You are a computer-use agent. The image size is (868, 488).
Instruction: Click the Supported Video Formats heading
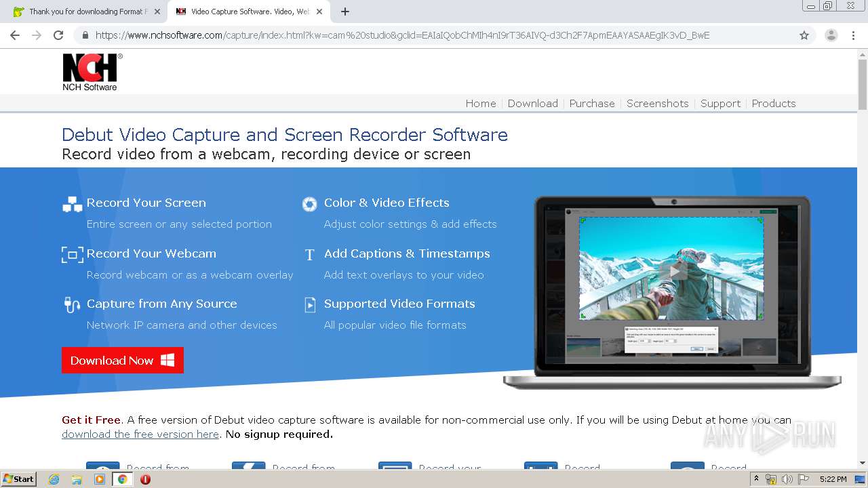click(x=399, y=304)
